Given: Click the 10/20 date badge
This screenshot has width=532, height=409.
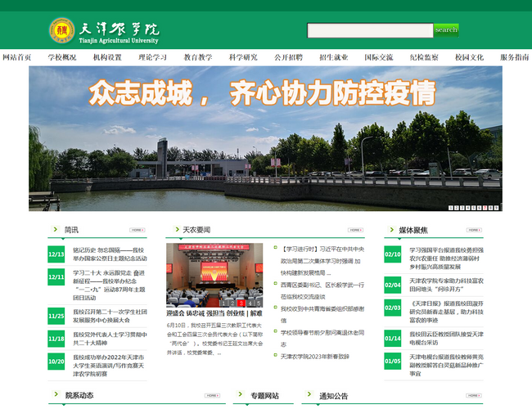Looking at the screenshot, I should (x=56, y=362).
